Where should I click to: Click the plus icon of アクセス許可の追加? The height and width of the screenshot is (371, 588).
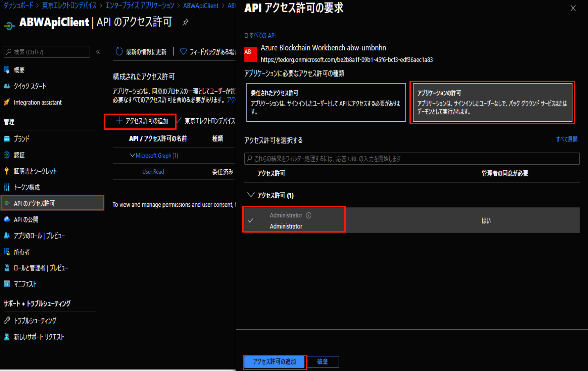[x=119, y=121]
